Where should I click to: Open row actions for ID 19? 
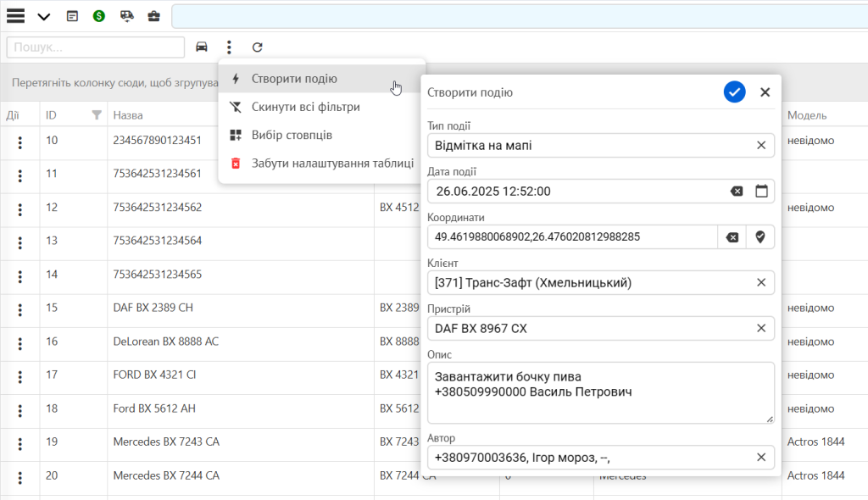pos(20,443)
